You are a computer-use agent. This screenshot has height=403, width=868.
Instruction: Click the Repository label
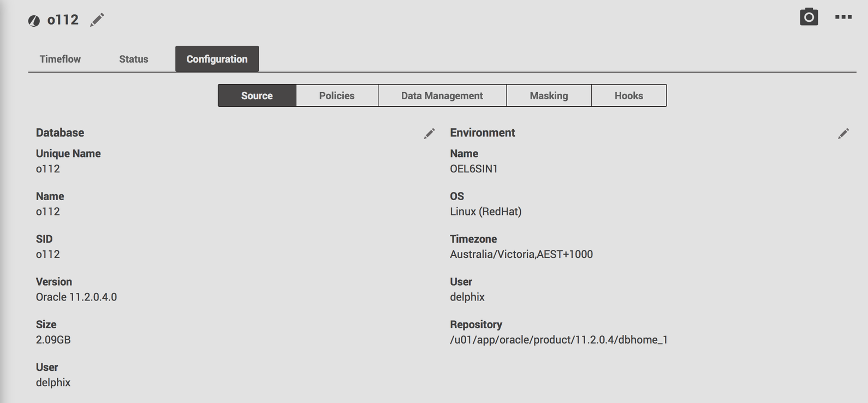pyautogui.click(x=476, y=324)
